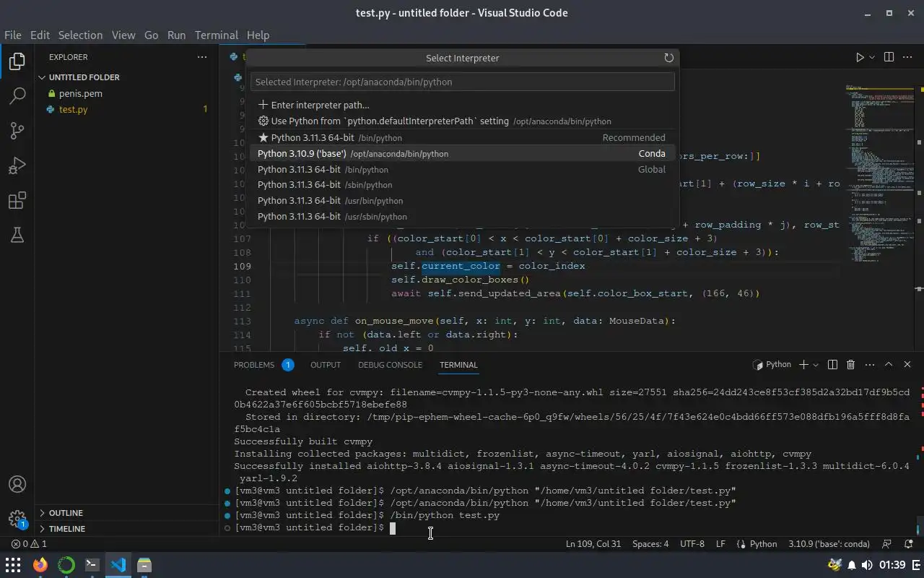Open the terminal app from taskbar
Screen dimensions: 924x578
click(x=92, y=565)
